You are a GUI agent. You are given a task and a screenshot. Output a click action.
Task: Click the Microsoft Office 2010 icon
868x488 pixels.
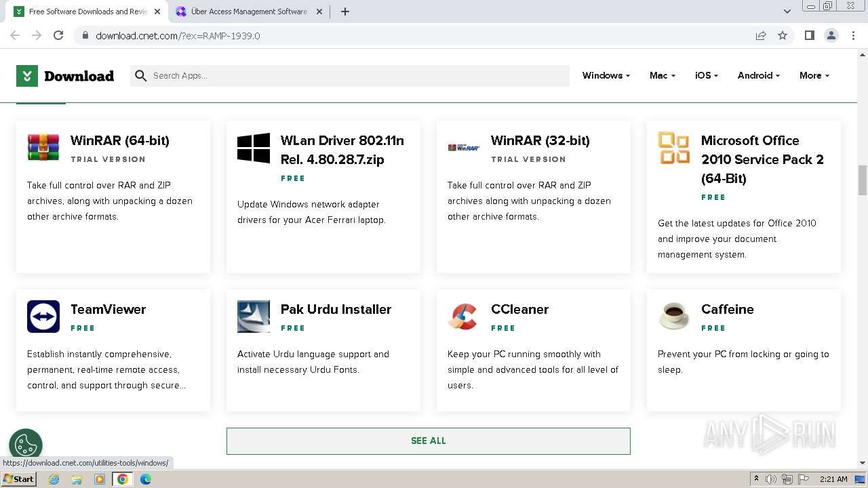pyautogui.click(x=674, y=147)
